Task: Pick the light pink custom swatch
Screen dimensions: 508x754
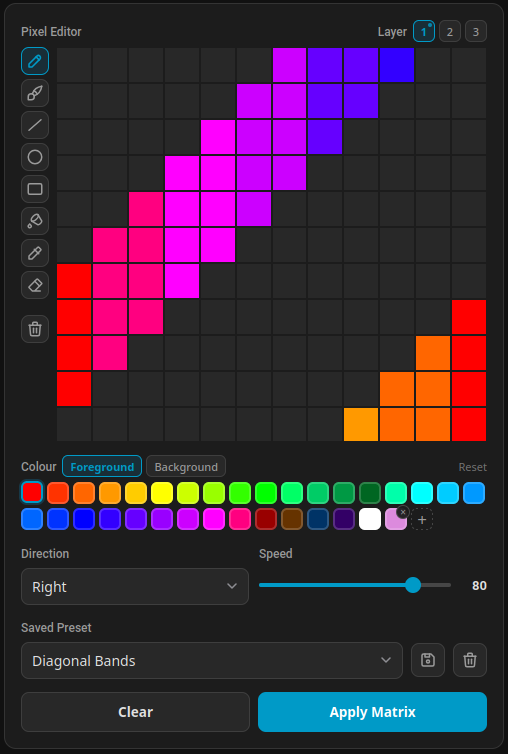Action: coord(395,520)
